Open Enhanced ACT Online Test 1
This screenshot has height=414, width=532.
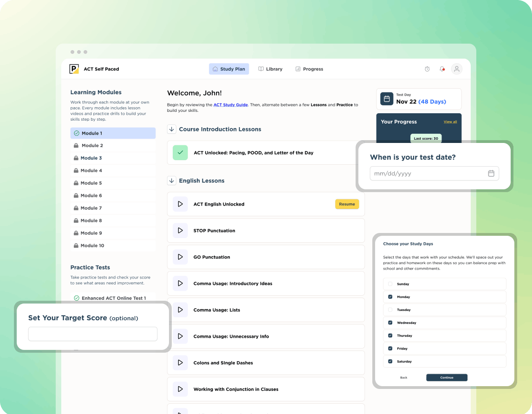(x=113, y=298)
